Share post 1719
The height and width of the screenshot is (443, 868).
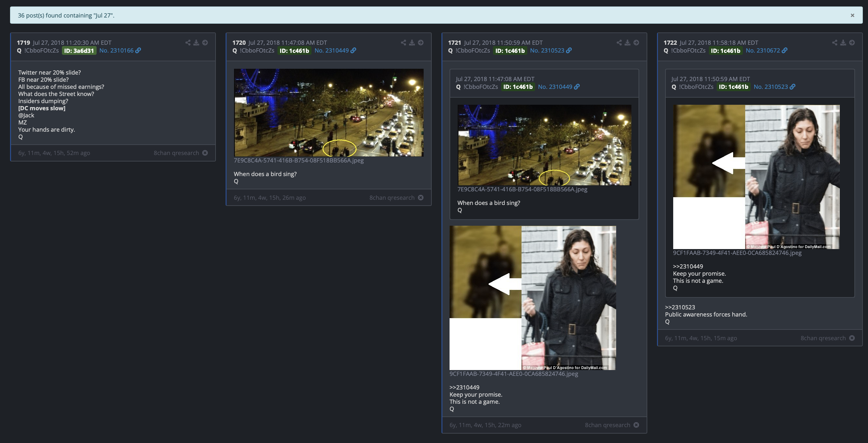[188, 42]
